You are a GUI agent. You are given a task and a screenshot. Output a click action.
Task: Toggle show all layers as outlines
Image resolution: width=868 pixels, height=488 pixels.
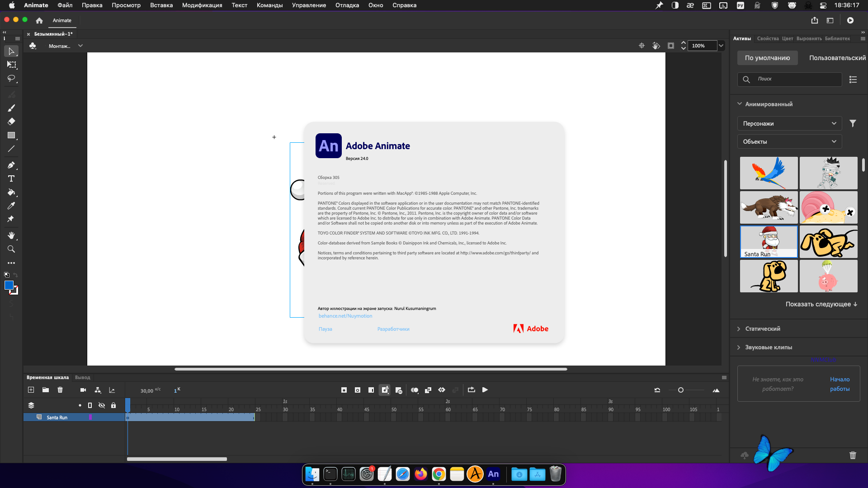(x=90, y=405)
